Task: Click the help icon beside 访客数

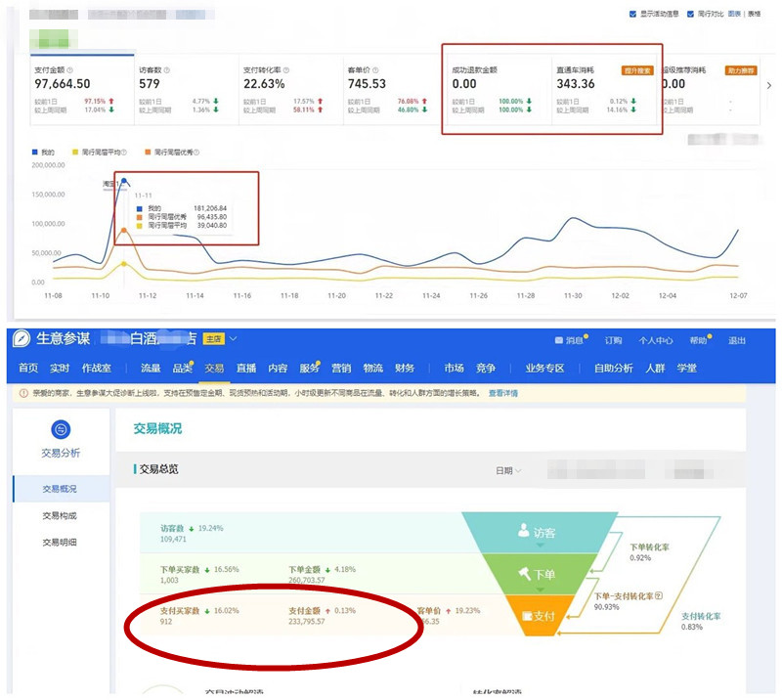Action: (167, 70)
